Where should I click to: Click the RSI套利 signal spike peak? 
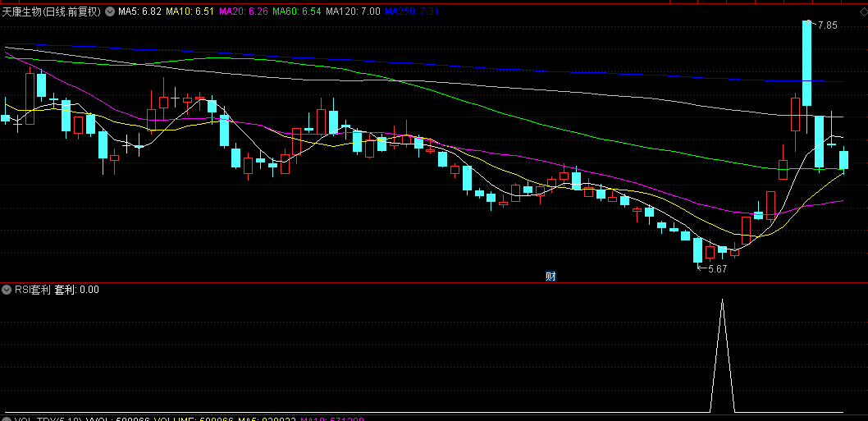722,300
